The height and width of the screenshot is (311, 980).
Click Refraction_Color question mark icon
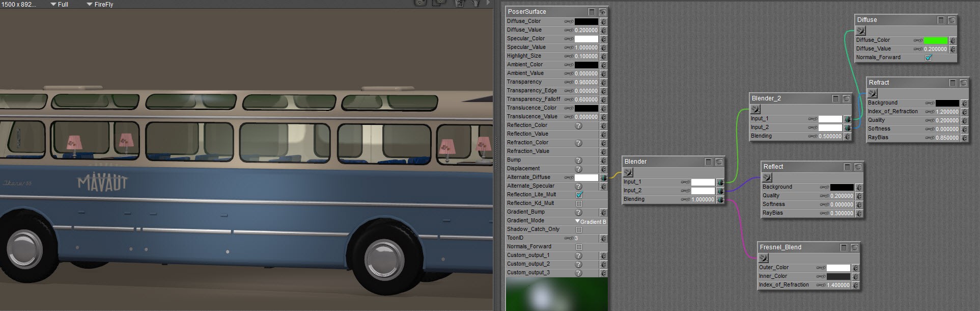click(x=579, y=143)
